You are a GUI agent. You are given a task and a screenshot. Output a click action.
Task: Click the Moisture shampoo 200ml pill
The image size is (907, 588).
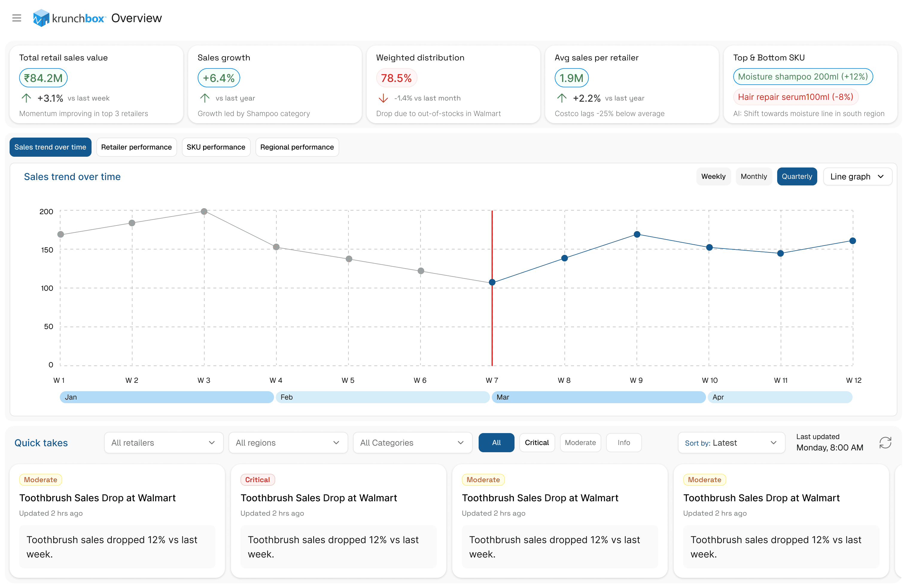(803, 77)
